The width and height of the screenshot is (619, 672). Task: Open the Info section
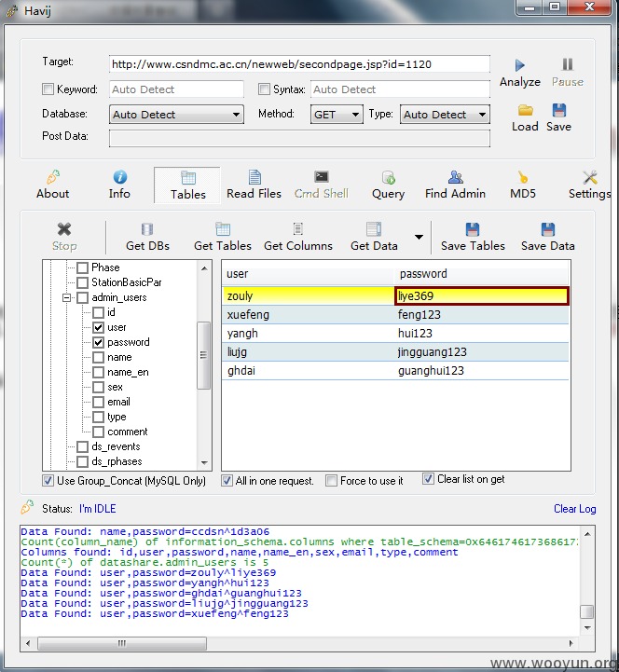click(x=119, y=185)
